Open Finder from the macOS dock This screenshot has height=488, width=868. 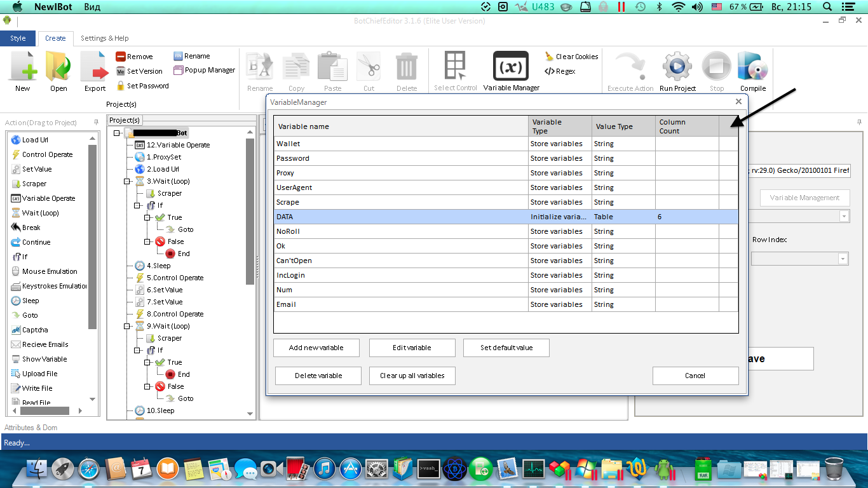coord(37,470)
